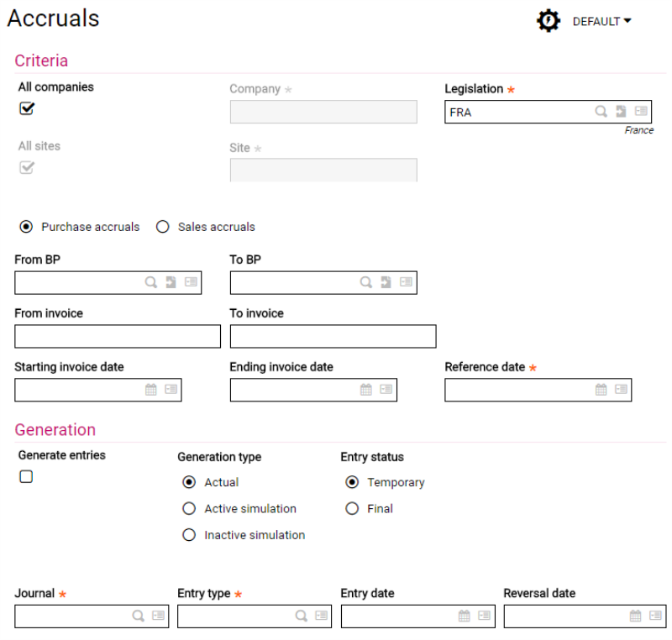Expand the DEFAULT dropdown menu
Viewport: 672px width, 640px height.
tap(601, 22)
